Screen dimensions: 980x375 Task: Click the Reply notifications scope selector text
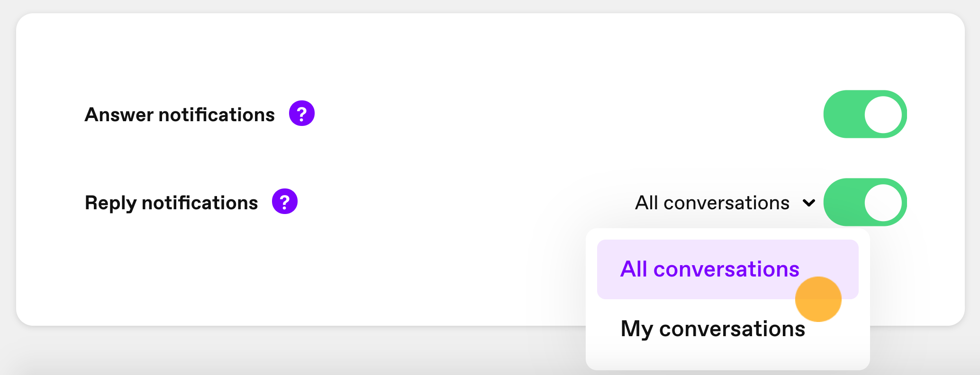tap(712, 203)
